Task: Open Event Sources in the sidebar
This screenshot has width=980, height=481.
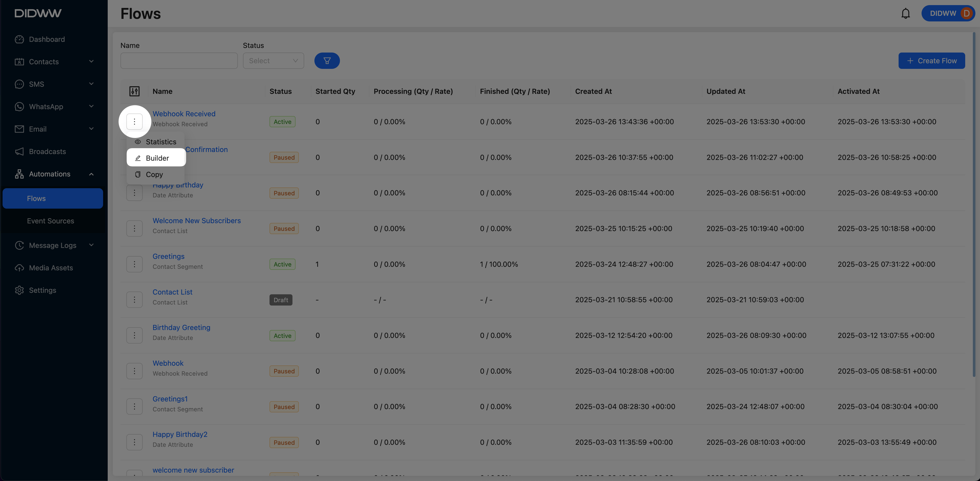Action: click(50, 221)
